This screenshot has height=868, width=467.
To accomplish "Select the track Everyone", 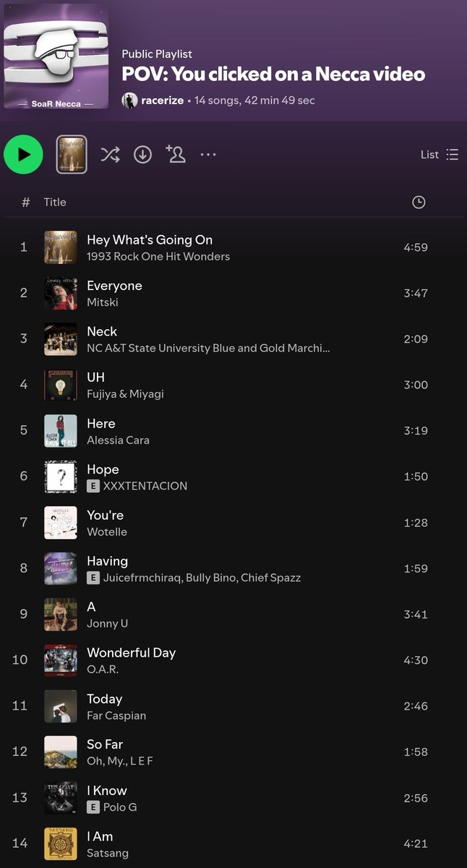I will coord(114,286).
